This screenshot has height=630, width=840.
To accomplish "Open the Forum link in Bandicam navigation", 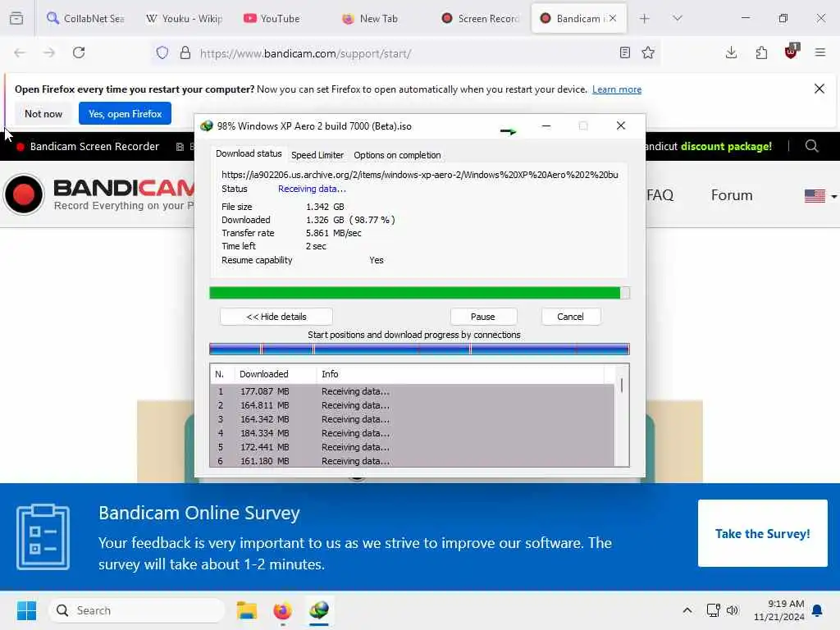I will click(732, 195).
